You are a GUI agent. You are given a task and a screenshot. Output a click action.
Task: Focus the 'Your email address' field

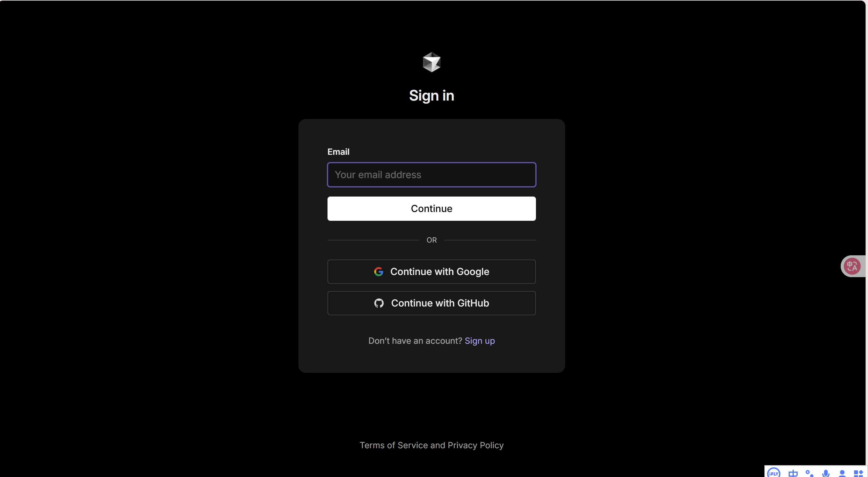[432, 175]
